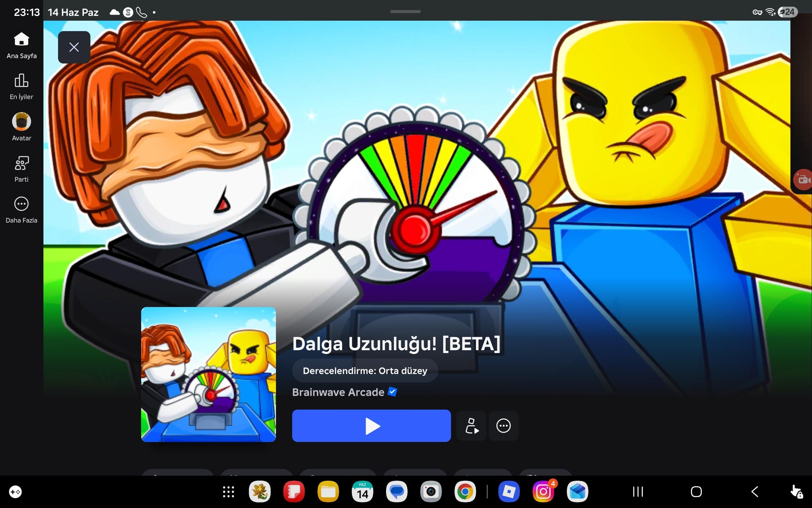
Task: Open the game icon thumbnail
Action: (208, 374)
